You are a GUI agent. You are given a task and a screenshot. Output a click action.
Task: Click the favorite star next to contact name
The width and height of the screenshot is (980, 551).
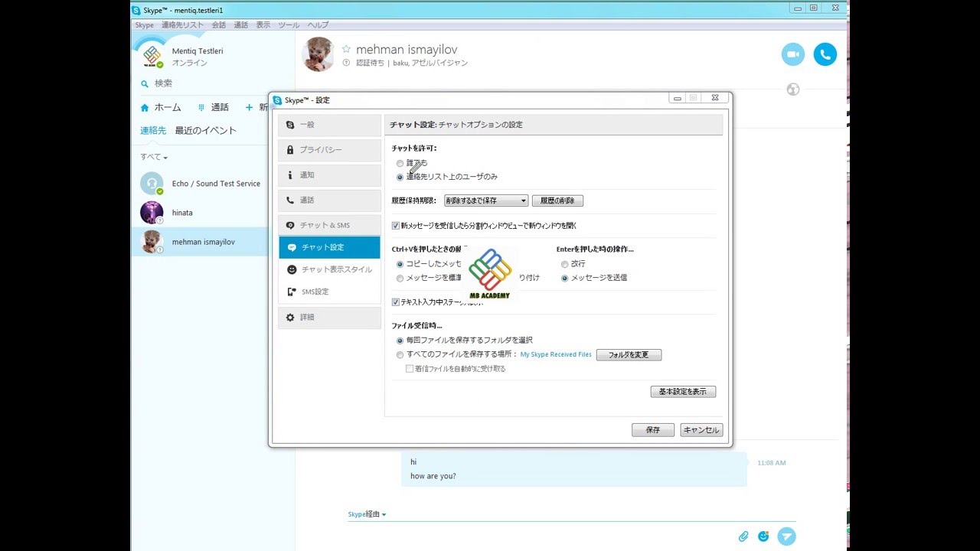pos(346,49)
